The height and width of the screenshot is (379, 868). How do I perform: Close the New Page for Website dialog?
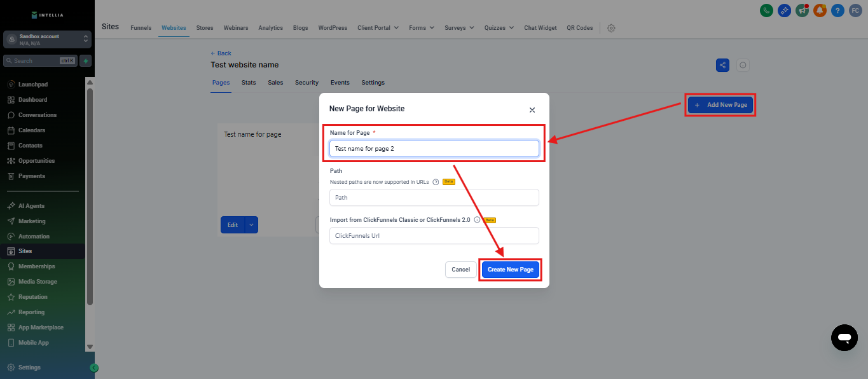point(532,110)
